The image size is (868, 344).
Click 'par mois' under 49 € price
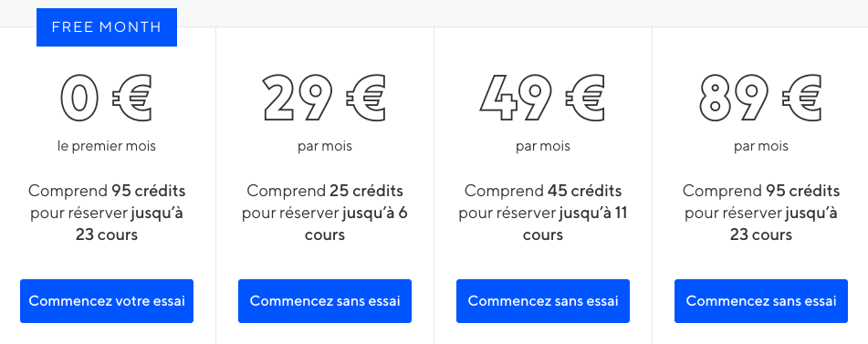(543, 147)
